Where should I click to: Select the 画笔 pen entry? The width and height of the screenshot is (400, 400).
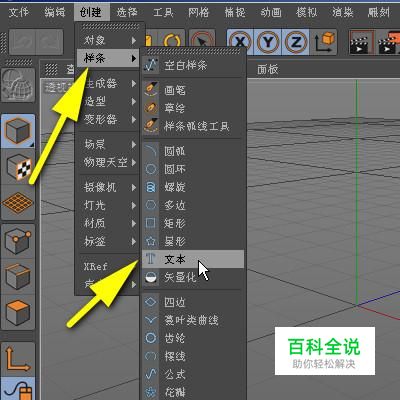point(193,90)
